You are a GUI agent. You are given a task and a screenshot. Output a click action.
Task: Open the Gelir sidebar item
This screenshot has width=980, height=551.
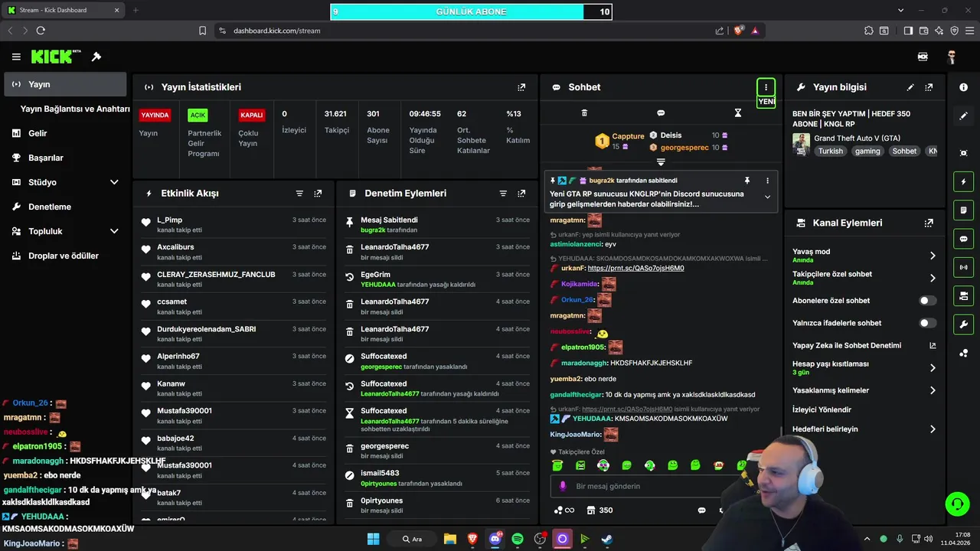(x=65, y=133)
